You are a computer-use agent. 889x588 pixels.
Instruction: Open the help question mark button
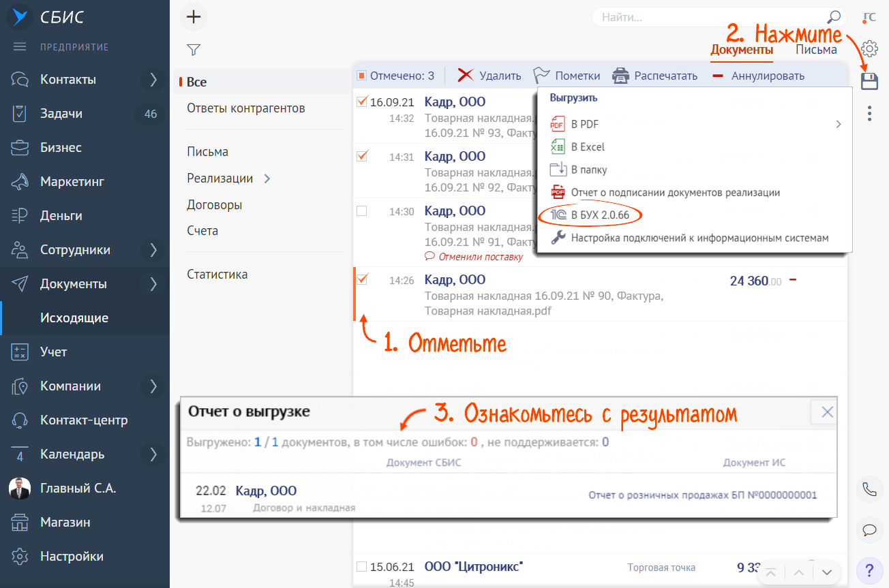point(869,570)
